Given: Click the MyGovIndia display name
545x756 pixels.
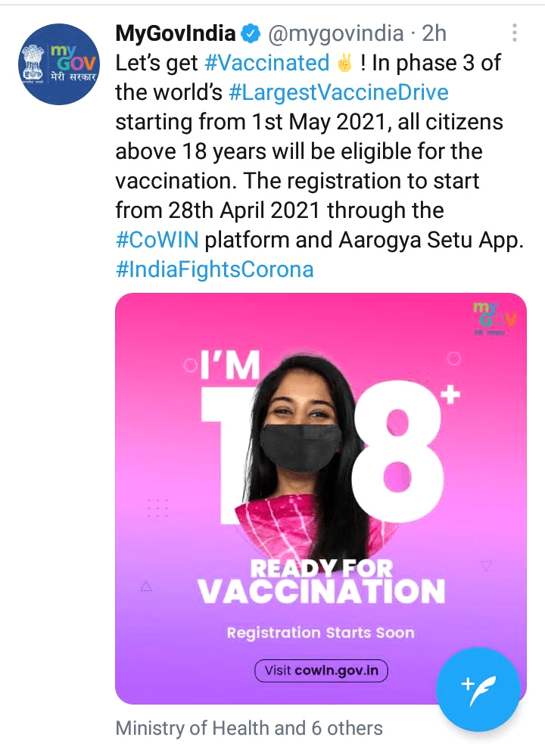Looking at the screenshot, I should 176,33.
